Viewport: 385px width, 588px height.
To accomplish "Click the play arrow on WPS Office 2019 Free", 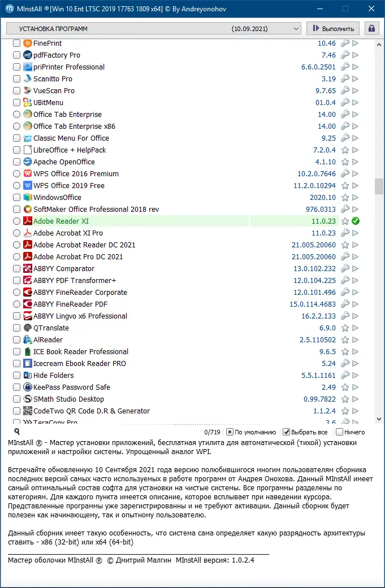I will [356, 186].
